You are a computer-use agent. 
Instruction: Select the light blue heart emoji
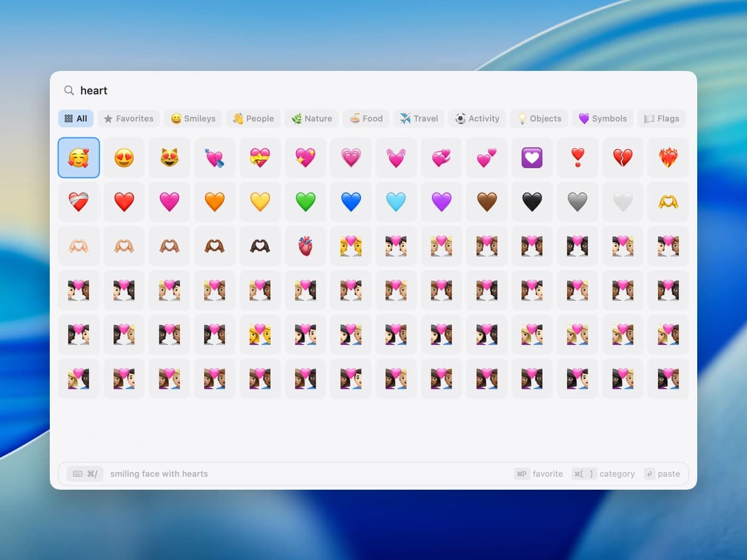(x=396, y=202)
